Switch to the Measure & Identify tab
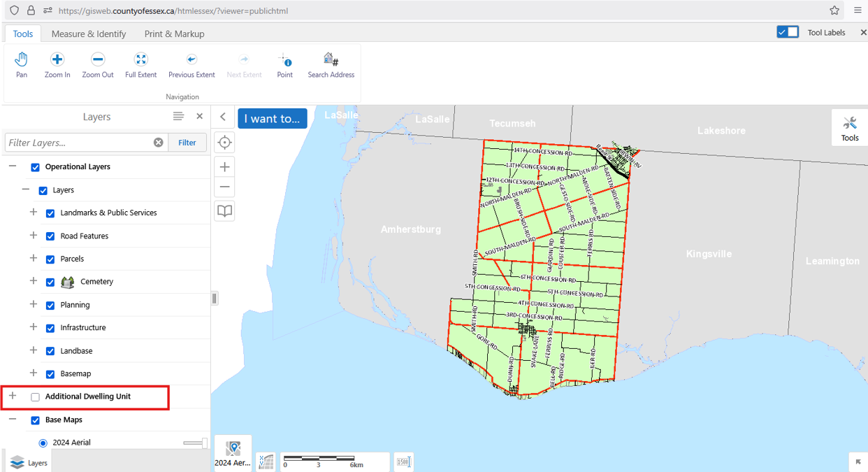 point(89,33)
